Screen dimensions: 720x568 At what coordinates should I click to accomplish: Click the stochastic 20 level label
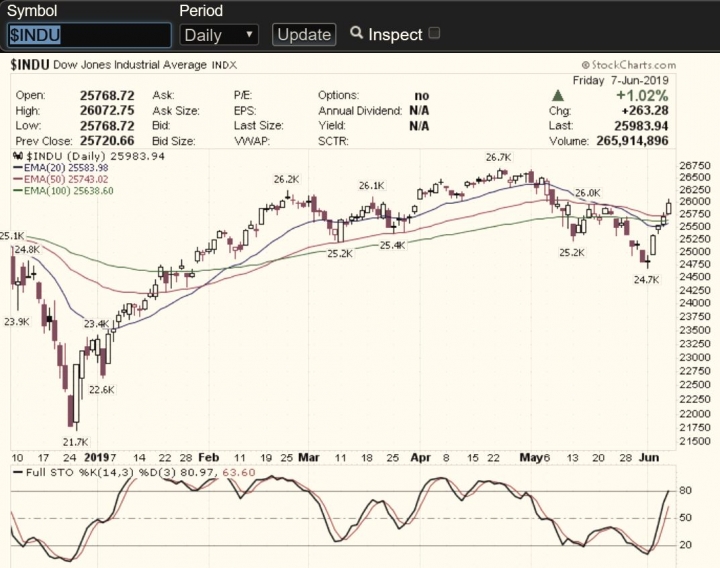[686, 545]
